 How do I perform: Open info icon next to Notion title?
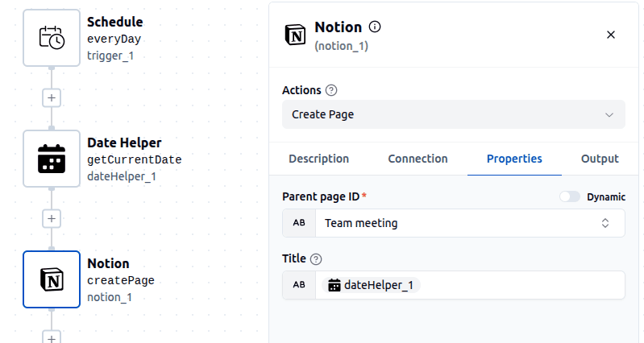(375, 27)
